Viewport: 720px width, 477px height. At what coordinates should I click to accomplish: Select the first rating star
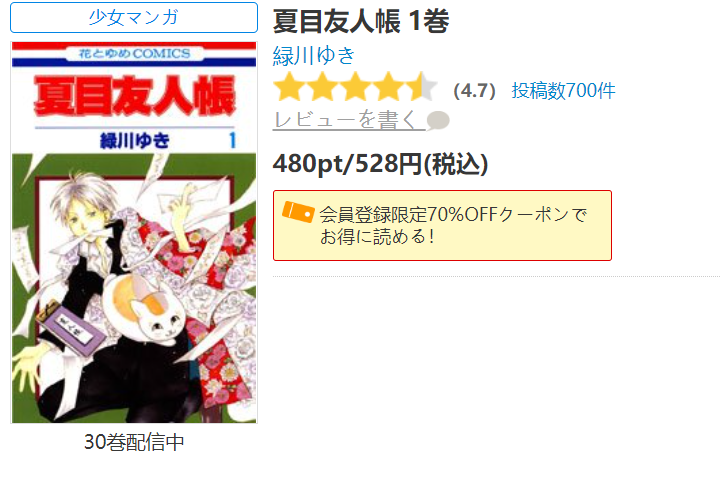pyautogui.click(x=289, y=86)
